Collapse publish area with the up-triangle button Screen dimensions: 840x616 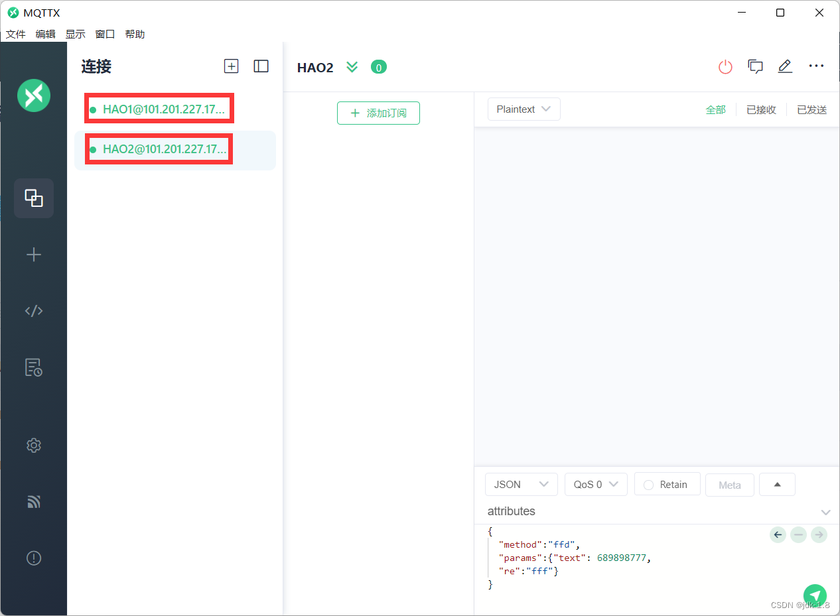pos(777,485)
